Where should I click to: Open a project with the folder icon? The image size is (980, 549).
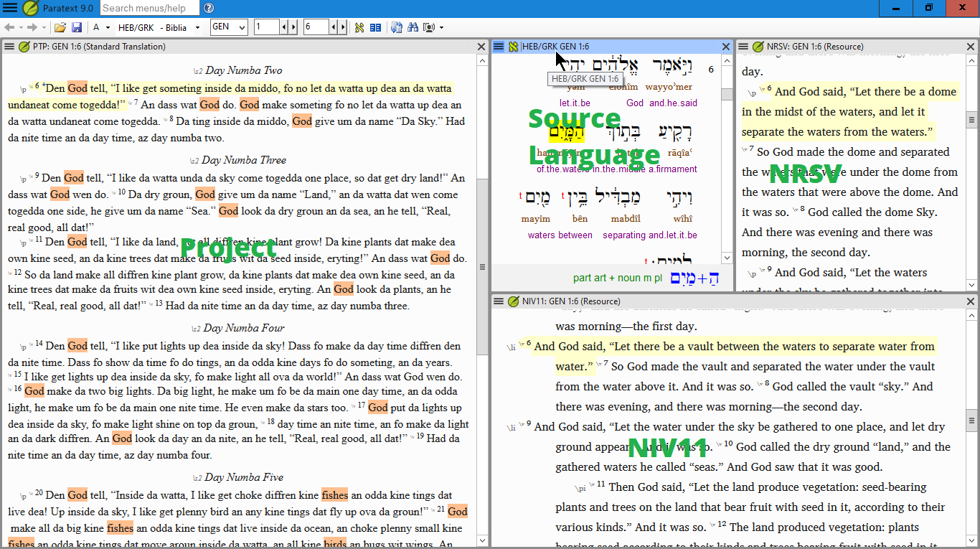coord(60,27)
